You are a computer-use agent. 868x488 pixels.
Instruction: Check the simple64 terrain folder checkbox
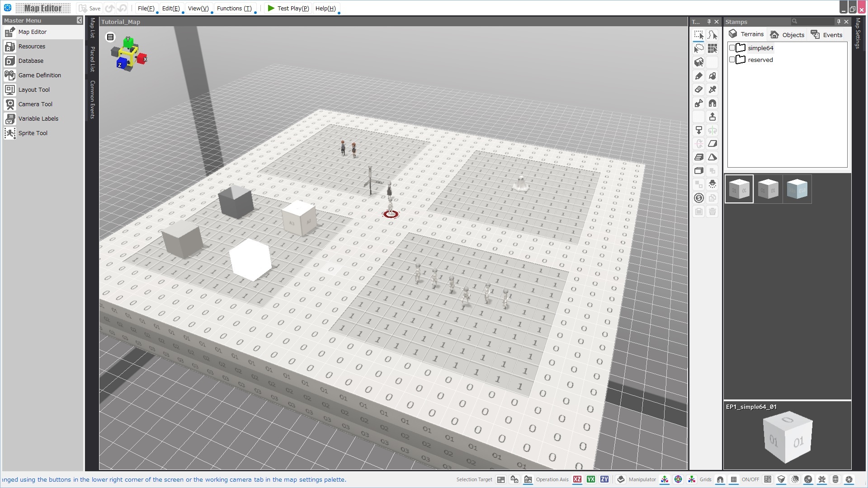click(x=733, y=47)
